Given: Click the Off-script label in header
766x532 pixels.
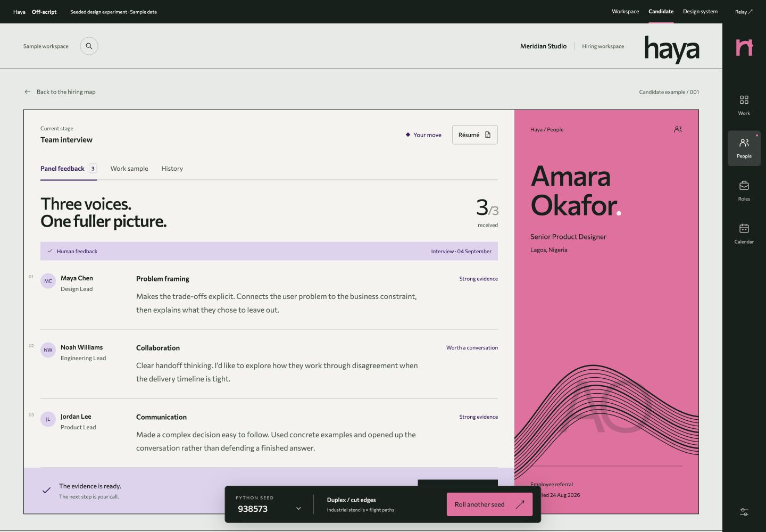Looking at the screenshot, I should [44, 12].
